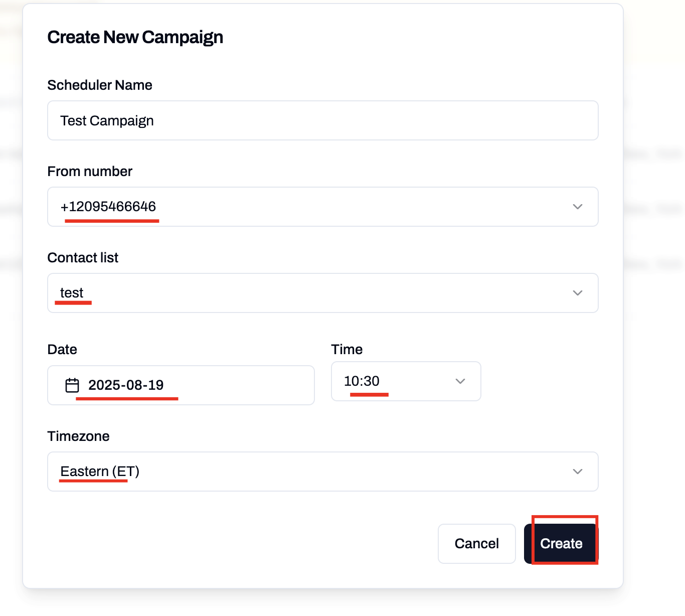The width and height of the screenshot is (685, 616).
Task: Expand the Contact list dropdown labeled test
Action: click(322, 293)
